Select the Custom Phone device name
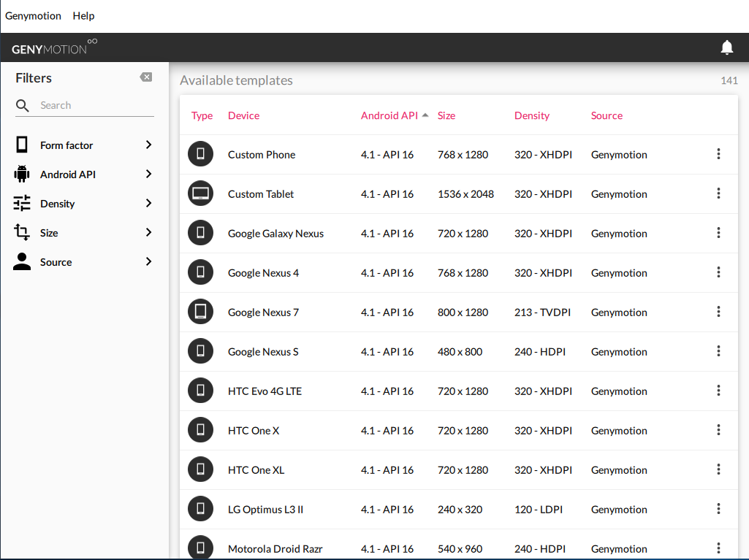Screen dimensions: 749x560 click(x=262, y=155)
